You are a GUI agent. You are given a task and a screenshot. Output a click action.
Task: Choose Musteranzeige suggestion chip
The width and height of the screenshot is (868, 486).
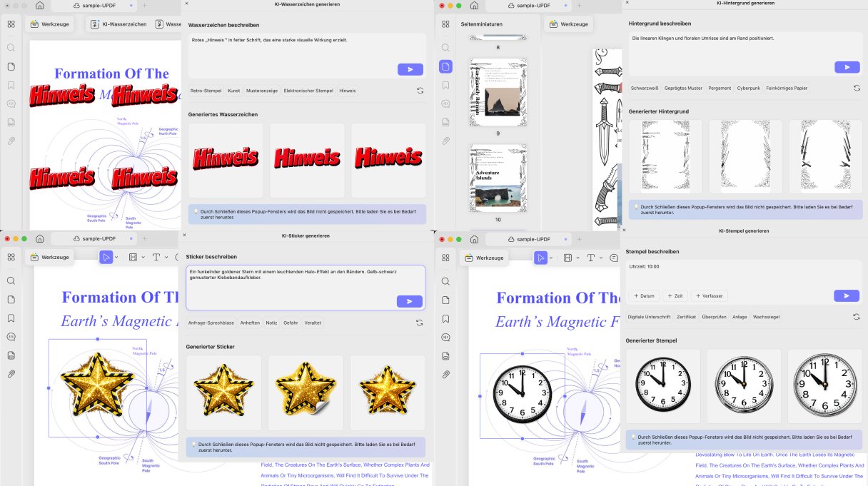coord(262,91)
